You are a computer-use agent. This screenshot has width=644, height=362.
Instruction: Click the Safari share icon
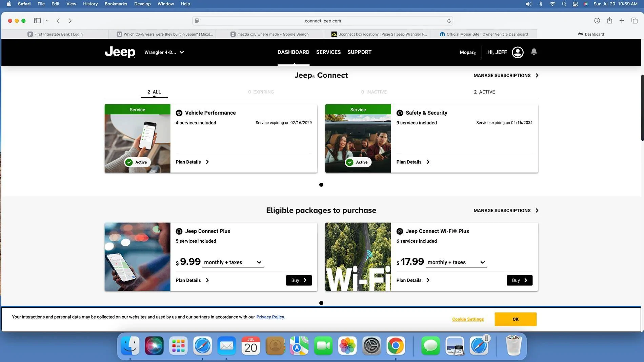pyautogui.click(x=609, y=20)
